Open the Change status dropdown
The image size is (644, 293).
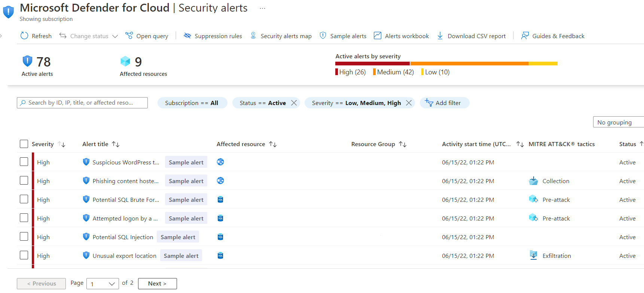tap(89, 36)
